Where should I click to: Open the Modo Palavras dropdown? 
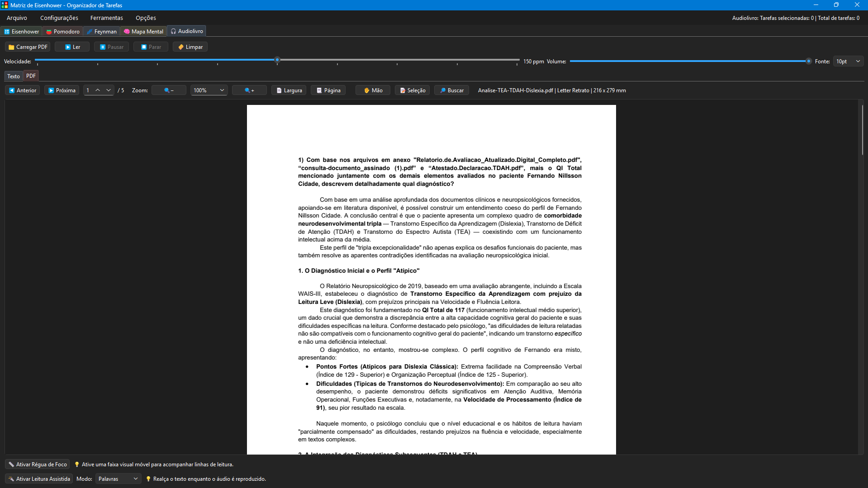[118, 479]
